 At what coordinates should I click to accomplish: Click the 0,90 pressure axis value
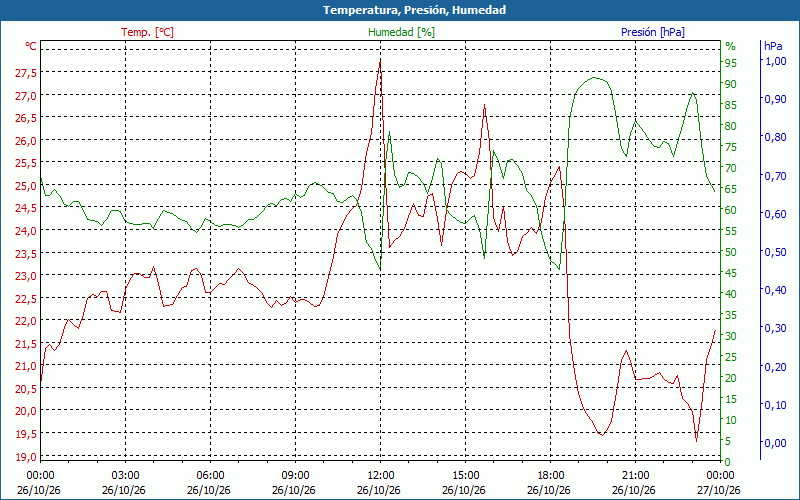click(776, 99)
